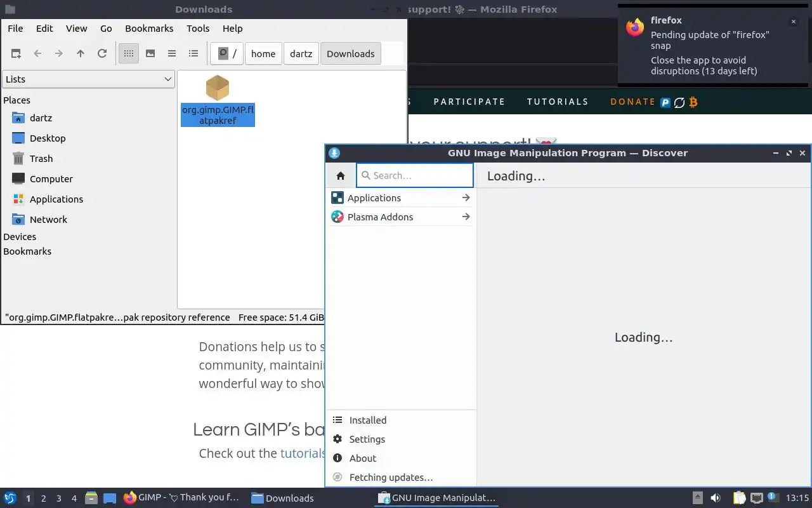812x508 pixels.
Task: Switch to thumbnail view mode
Action: [150, 54]
